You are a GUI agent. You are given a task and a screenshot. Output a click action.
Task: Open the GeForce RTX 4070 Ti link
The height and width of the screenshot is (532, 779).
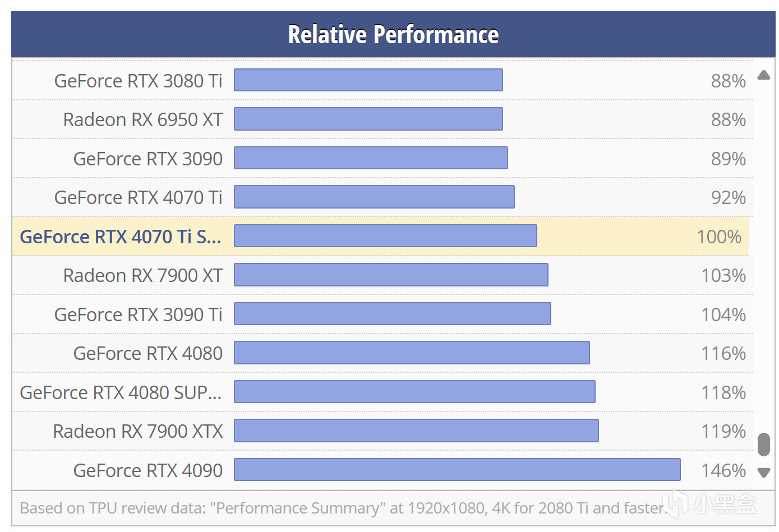[138, 197]
